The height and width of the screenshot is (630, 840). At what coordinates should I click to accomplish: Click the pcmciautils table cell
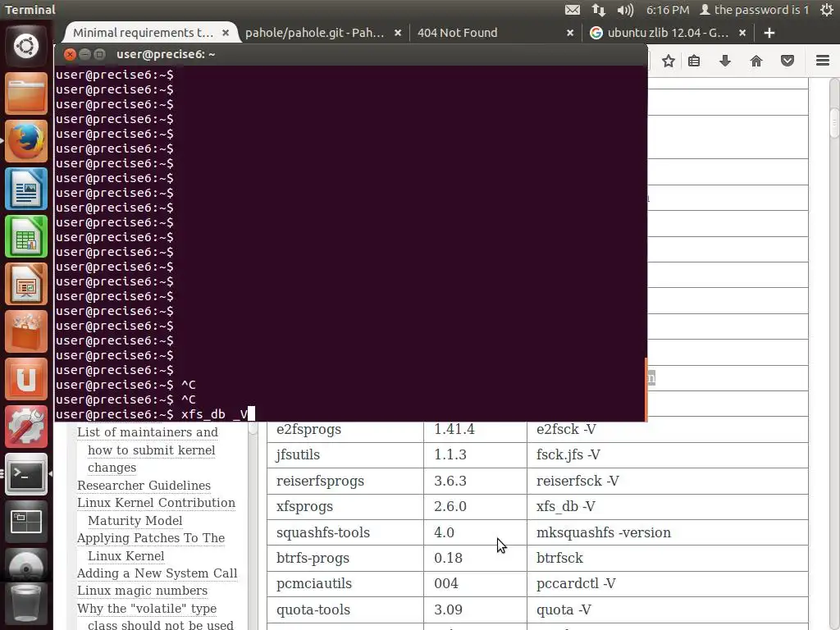345,584
